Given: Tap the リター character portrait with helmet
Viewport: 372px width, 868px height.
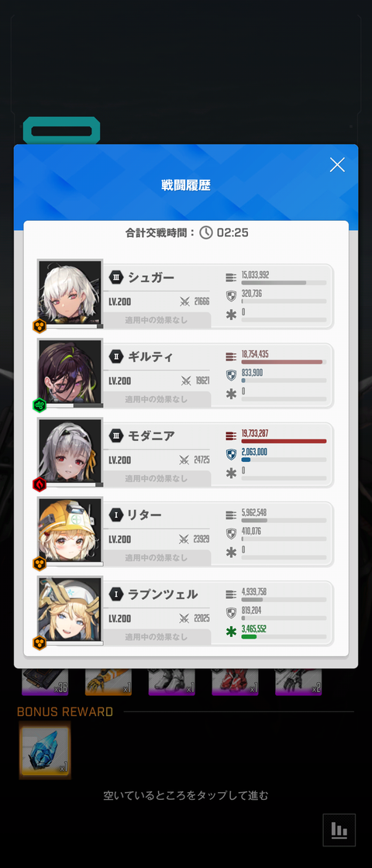Looking at the screenshot, I should 71,532.
